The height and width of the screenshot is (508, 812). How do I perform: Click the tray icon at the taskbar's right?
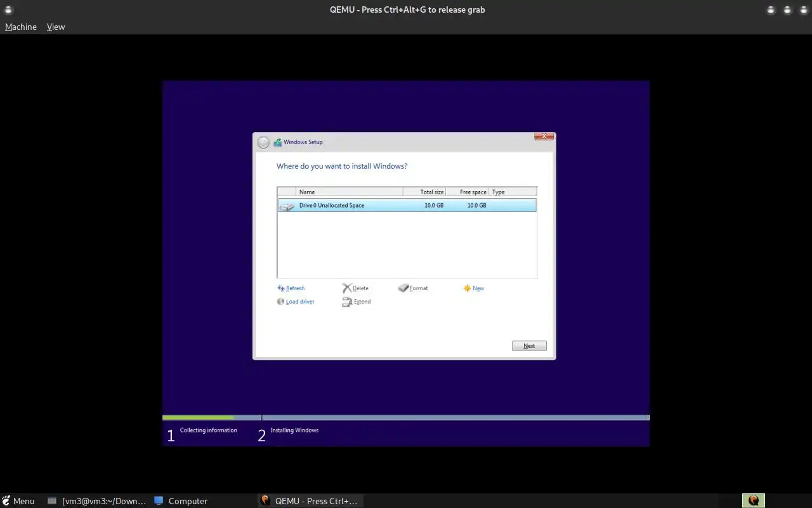click(x=754, y=500)
